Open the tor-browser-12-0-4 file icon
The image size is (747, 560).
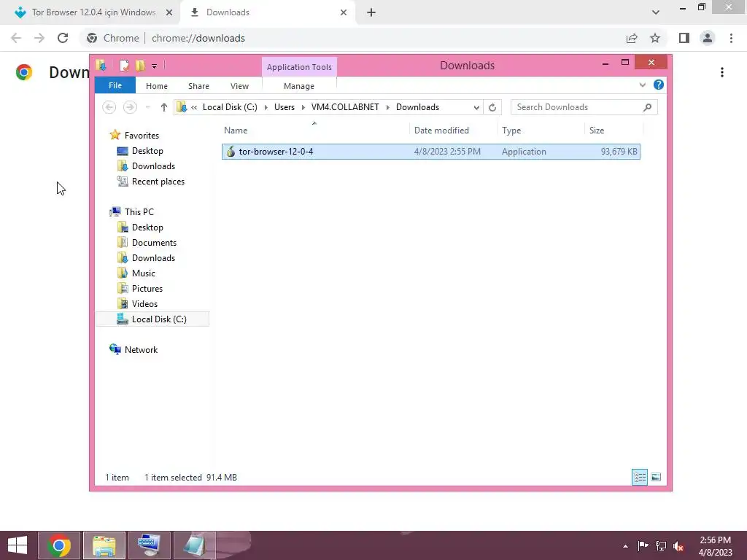point(231,152)
